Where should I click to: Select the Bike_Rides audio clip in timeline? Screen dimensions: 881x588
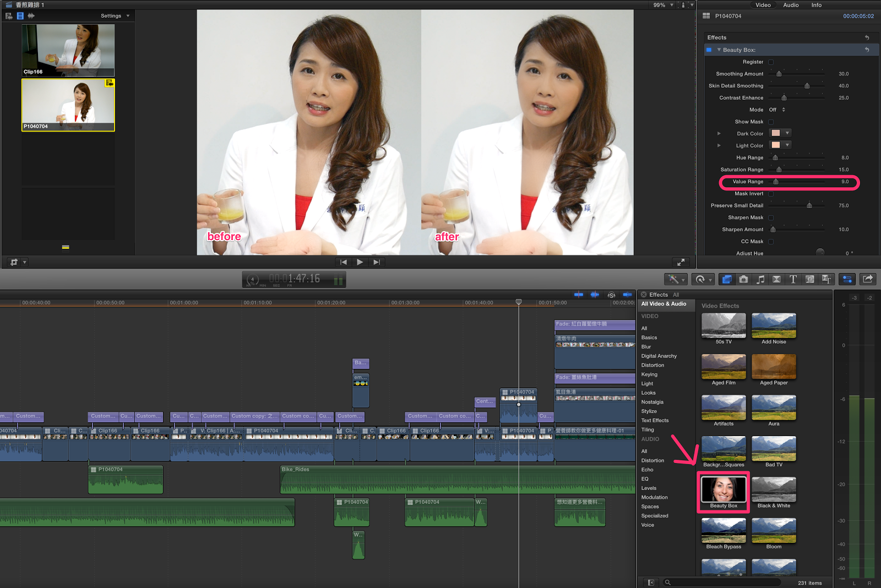tap(458, 480)
